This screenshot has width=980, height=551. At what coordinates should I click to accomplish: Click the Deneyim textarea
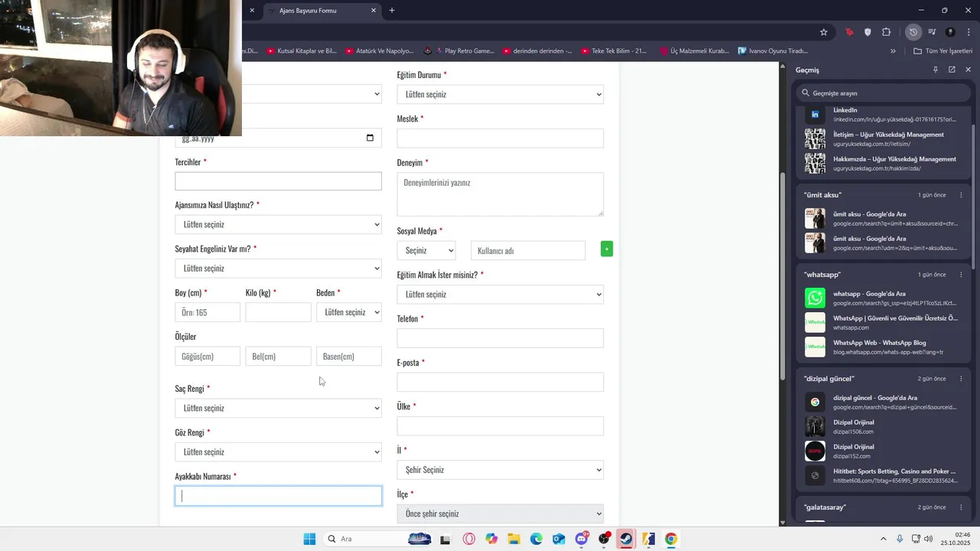click(x=500, y=194)
